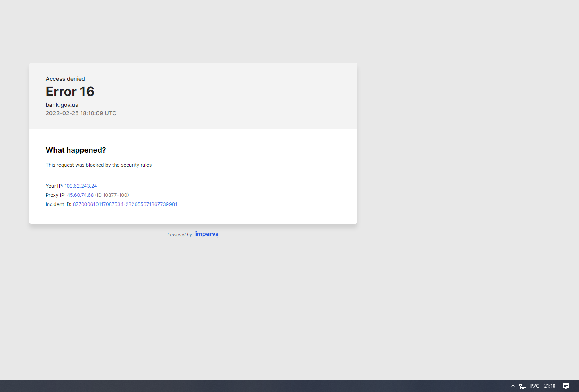This screenshot has height=392, width=579.
Task: Click the "What happened?" heading
Action: (76, 150)
